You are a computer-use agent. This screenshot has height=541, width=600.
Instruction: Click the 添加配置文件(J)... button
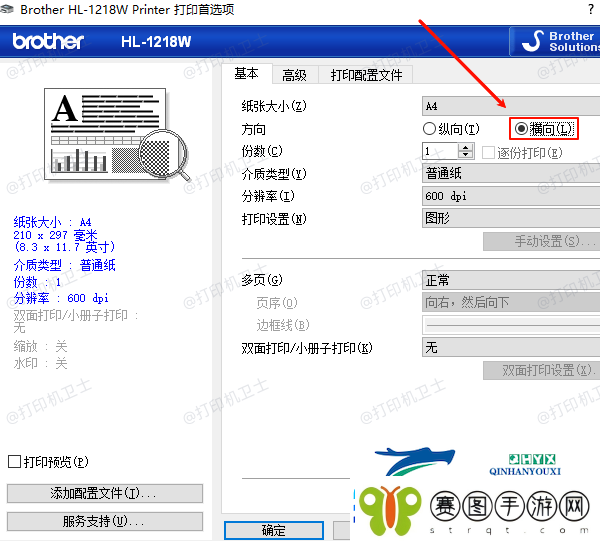[x=105, y=493]
